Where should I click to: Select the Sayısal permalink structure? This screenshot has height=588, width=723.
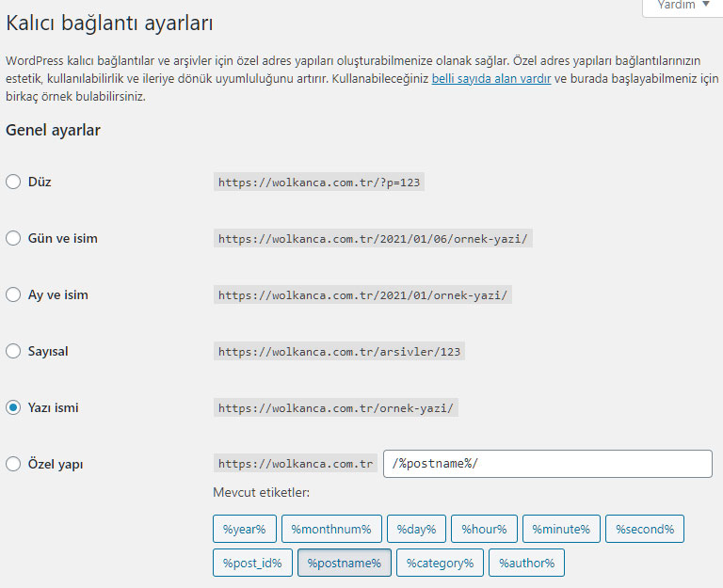[x=13, y=351]
